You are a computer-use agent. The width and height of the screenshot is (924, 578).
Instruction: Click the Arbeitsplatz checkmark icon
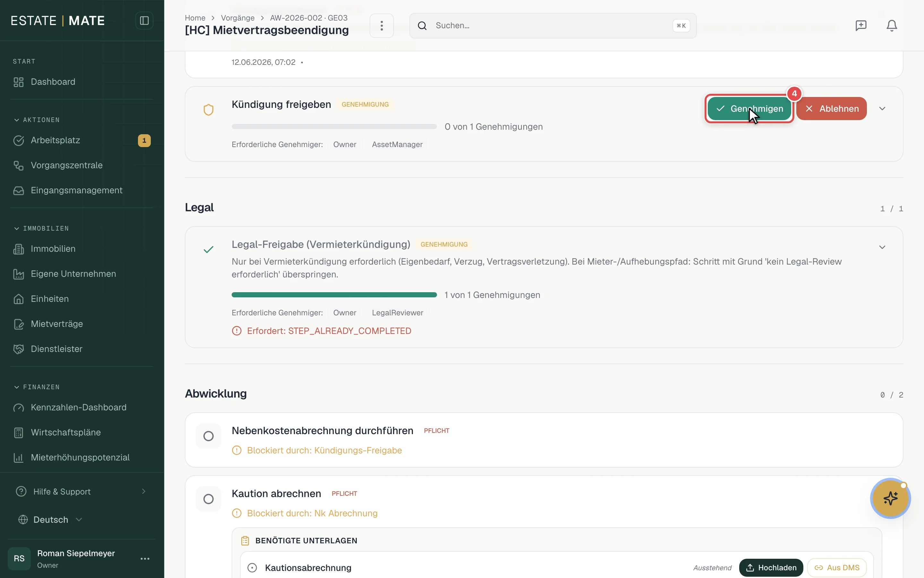pyautogui.click(x=18, y=140)
